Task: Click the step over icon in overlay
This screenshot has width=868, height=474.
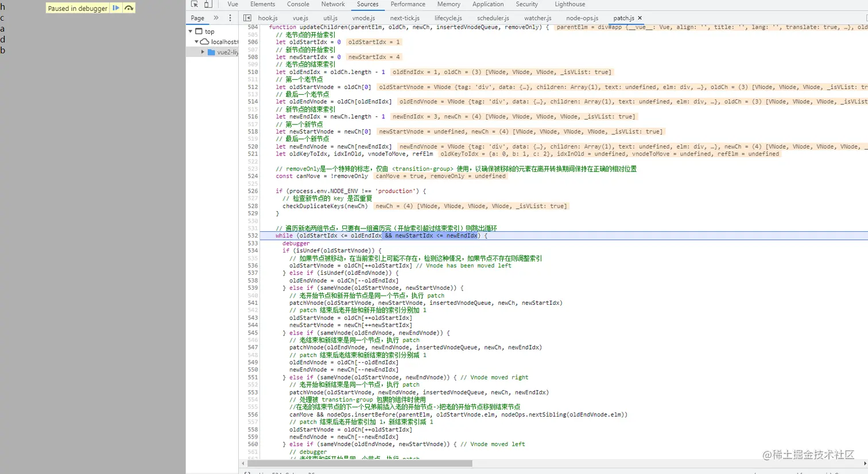Action: 129,8
